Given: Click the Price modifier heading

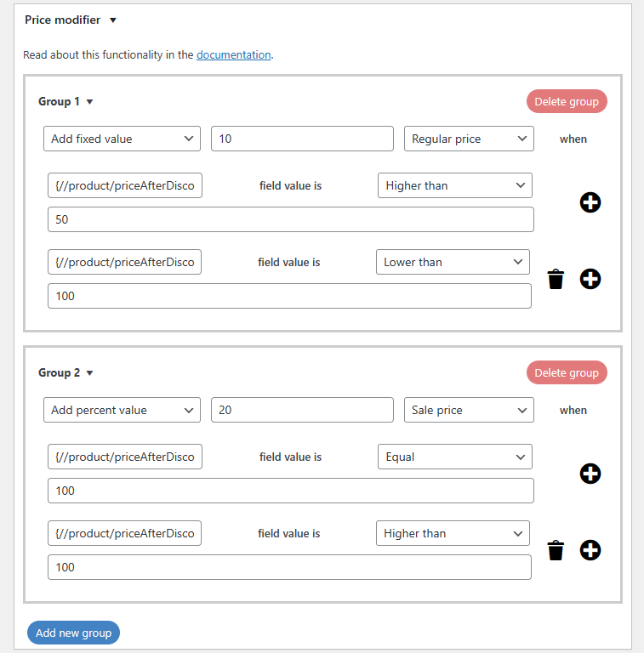Looking at the screenshot, I should [x=62, y=20].
